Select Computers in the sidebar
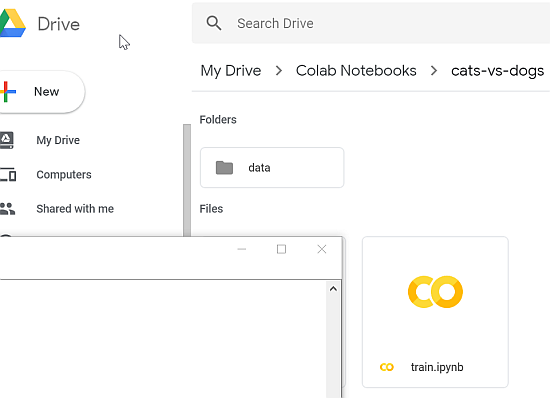This screenshot has width=550, height=398. coord(64,175)
